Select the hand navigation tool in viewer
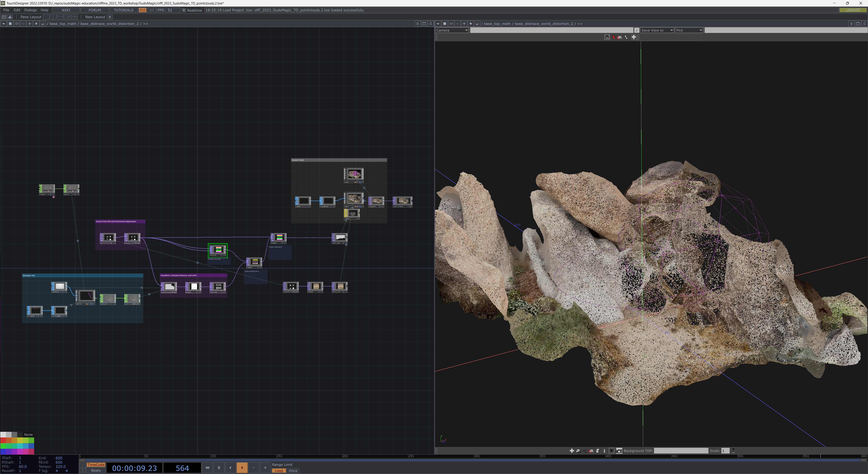 pos(607,37)
